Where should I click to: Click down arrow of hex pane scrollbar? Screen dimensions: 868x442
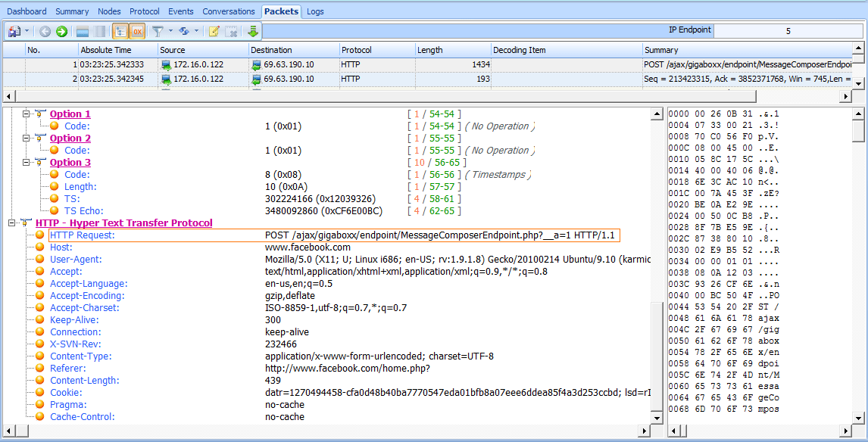858,419
